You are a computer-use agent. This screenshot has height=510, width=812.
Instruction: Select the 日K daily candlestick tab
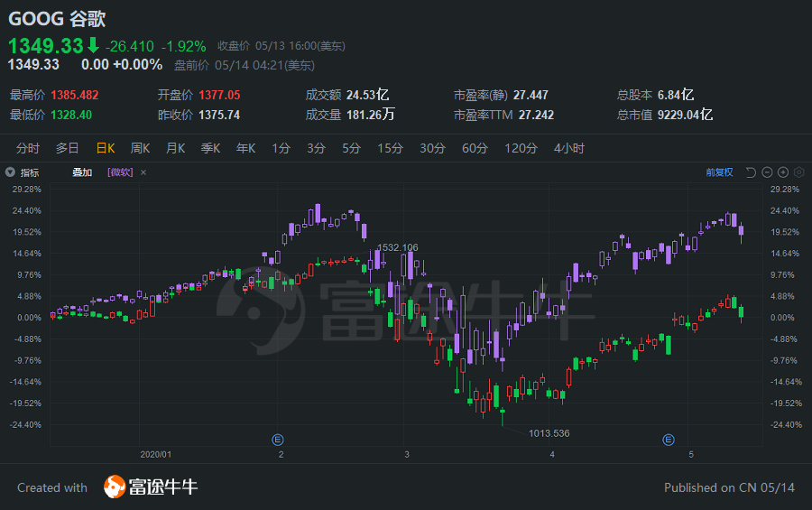click(x=106, y=148)
